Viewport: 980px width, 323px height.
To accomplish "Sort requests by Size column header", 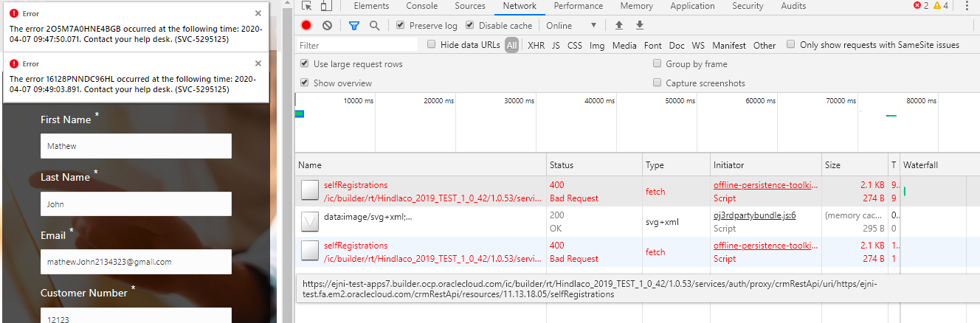I will coord(855,165).
